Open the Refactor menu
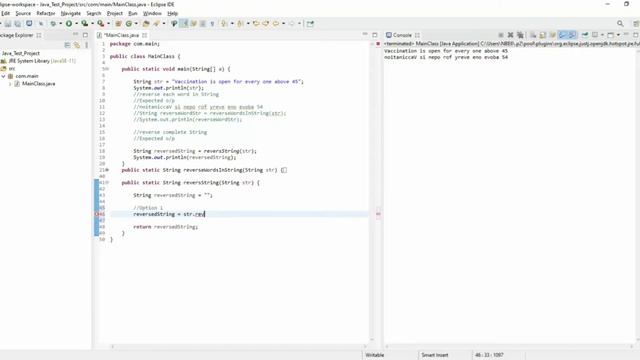The width and height of the screenshot is (640, 360). pyautogui.click(x=46, y=13)
